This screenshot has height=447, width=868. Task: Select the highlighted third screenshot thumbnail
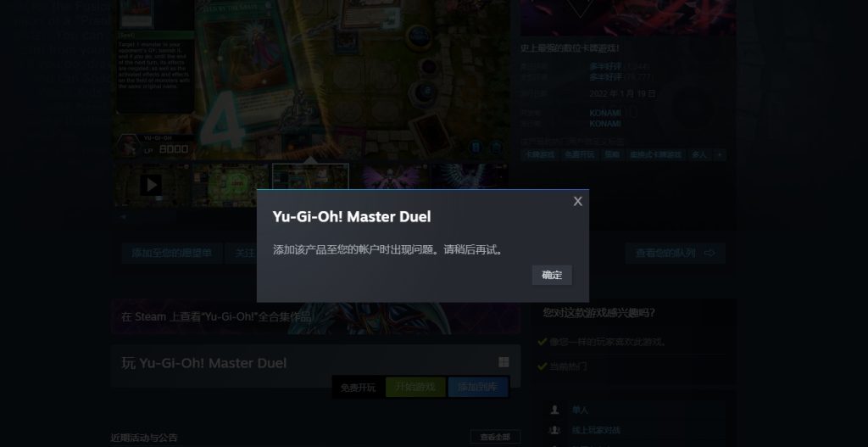point(310,185)
